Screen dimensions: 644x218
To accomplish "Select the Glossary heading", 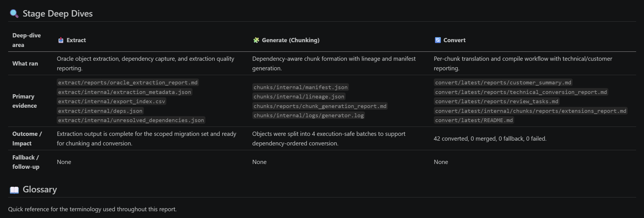I will pyautogui.click(x=40, y=189).
